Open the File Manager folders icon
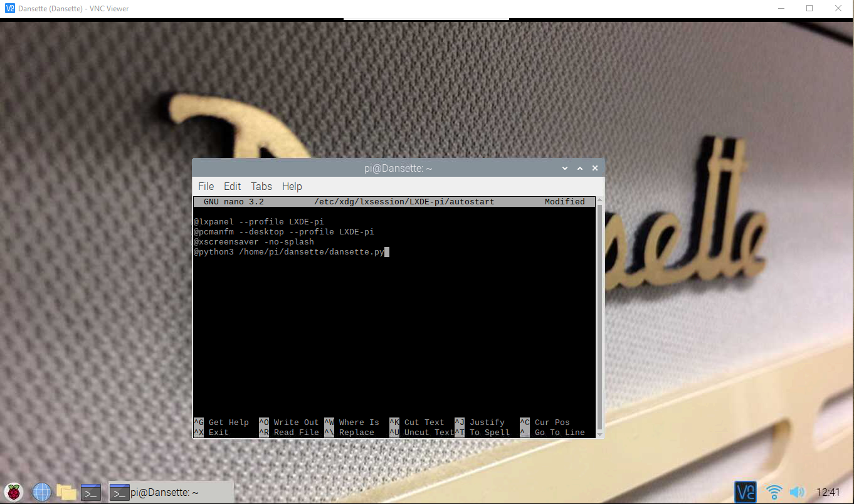 (x=66, y=492)
